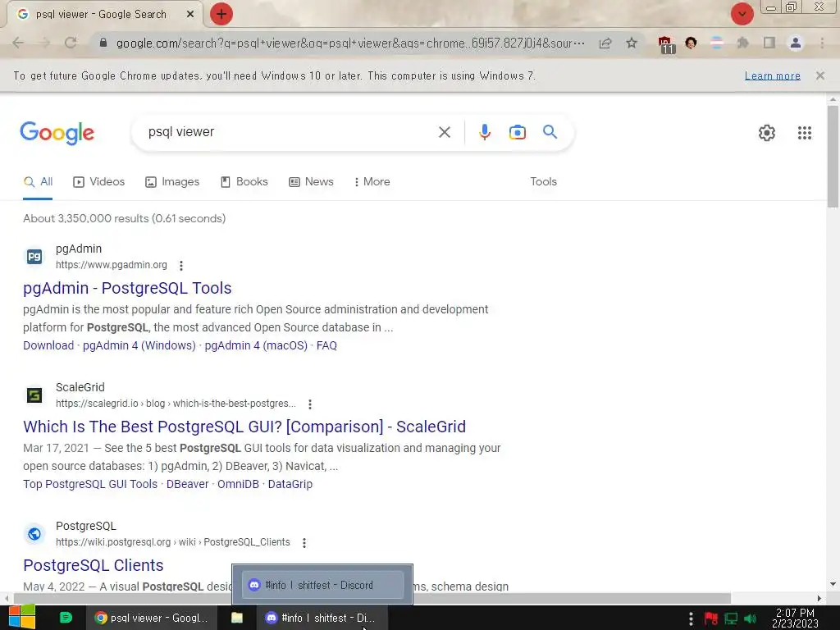This screenshot has height=630, width=840.
Task: Click the red flag action center icon
Action: tap(711, 619)
